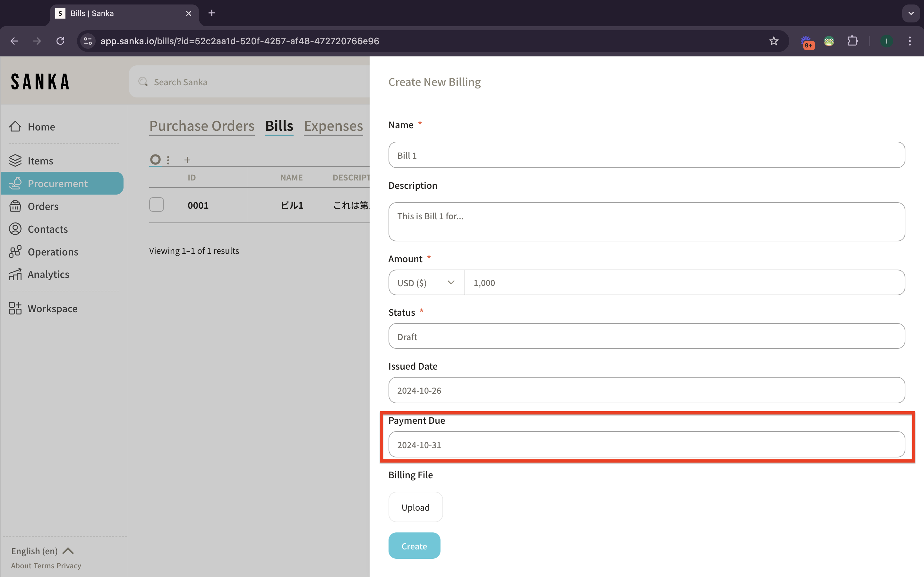Open the Contacts person icon
Image resolution: width=924 pixels, height=577 pixels.
(x=15, y=229)
